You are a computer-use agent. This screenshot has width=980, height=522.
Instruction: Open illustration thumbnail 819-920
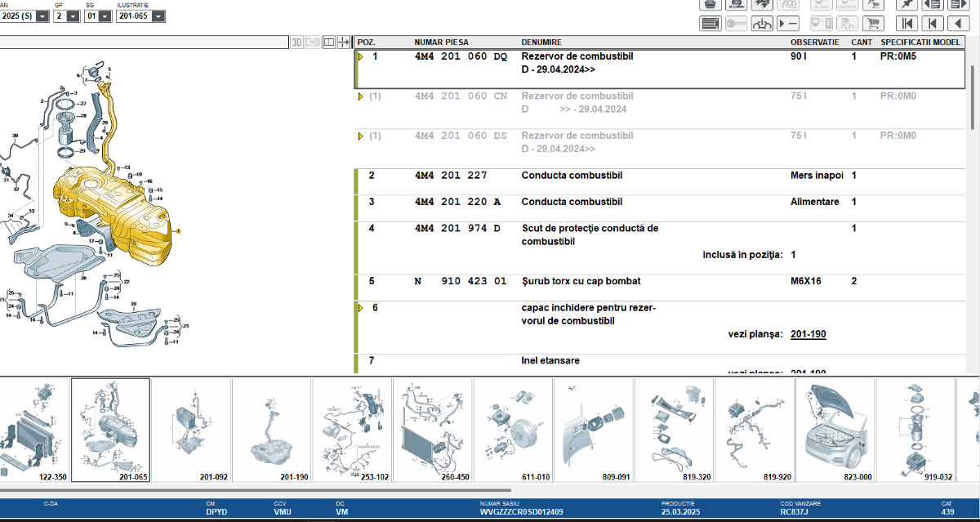pos(753,430)
